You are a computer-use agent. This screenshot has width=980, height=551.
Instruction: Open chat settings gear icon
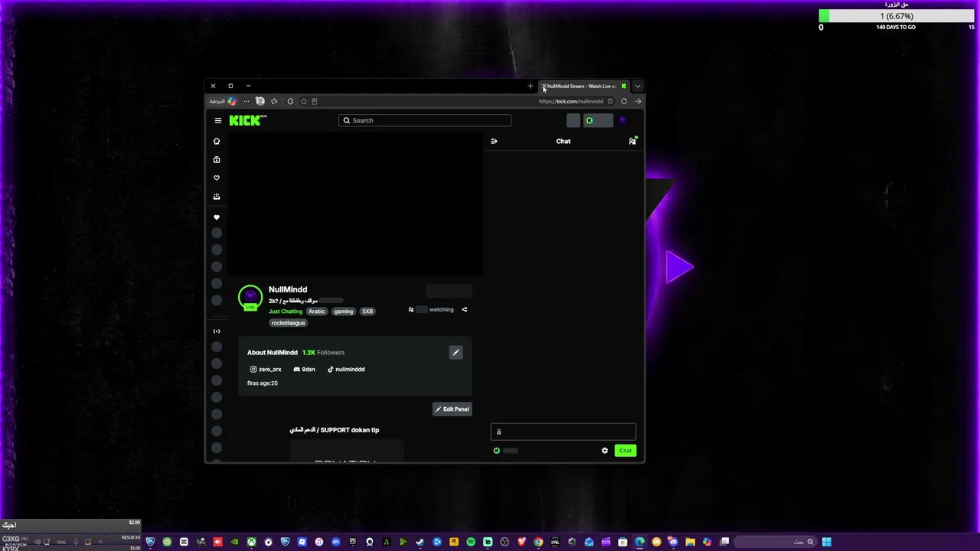pos(605,451)
